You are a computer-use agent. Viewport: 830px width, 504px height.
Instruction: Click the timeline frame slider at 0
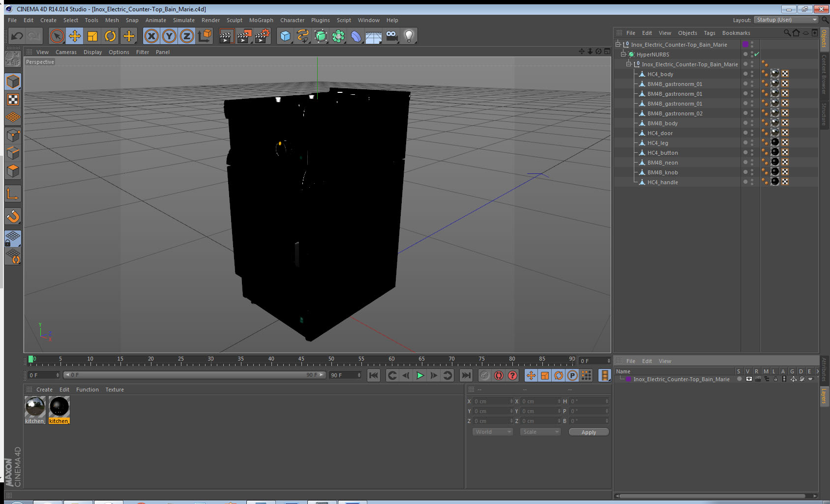point(31,359)
